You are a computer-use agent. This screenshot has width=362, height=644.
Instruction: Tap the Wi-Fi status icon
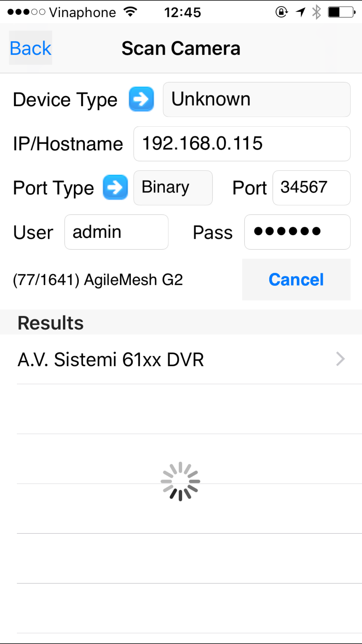coord(130,12)
